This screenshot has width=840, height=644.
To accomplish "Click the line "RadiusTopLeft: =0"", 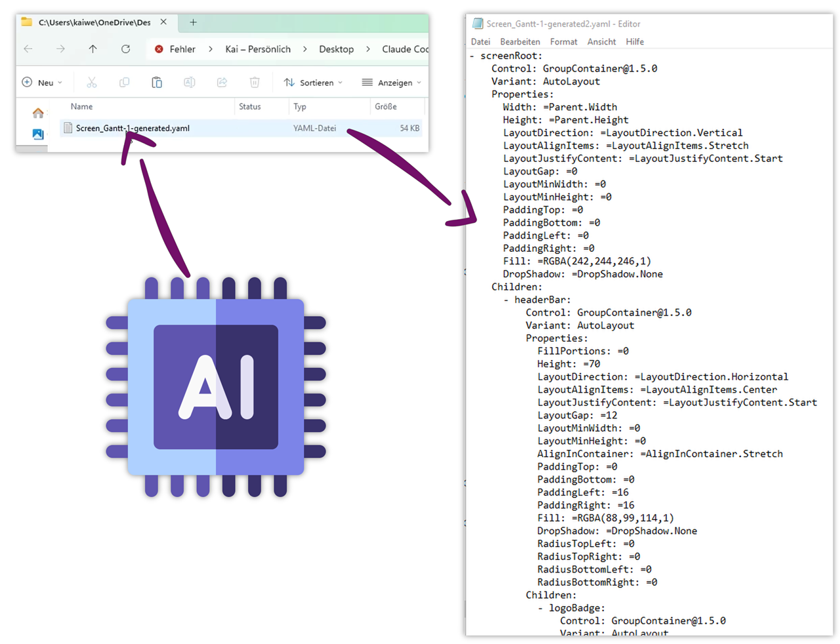I will tap(585, 544).
